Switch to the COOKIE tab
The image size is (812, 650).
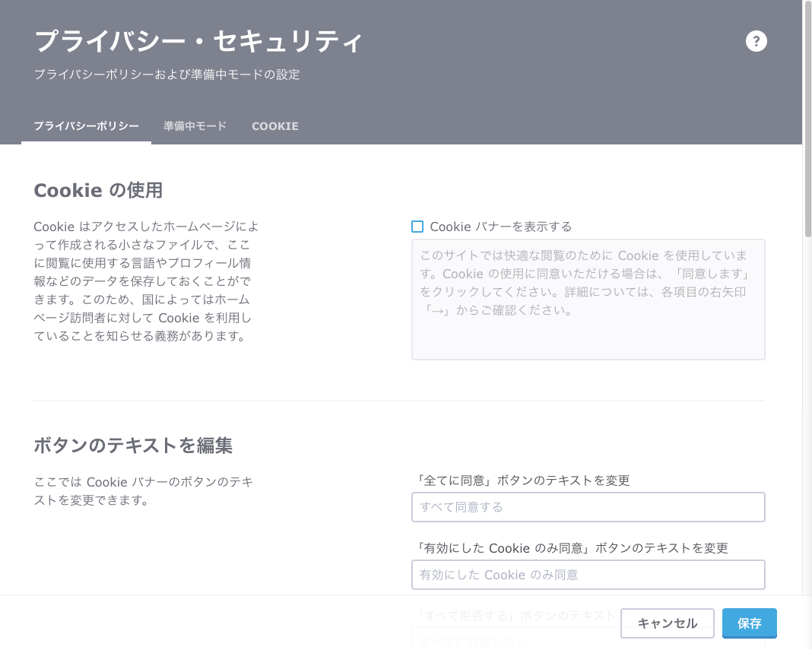click(274, 126)
